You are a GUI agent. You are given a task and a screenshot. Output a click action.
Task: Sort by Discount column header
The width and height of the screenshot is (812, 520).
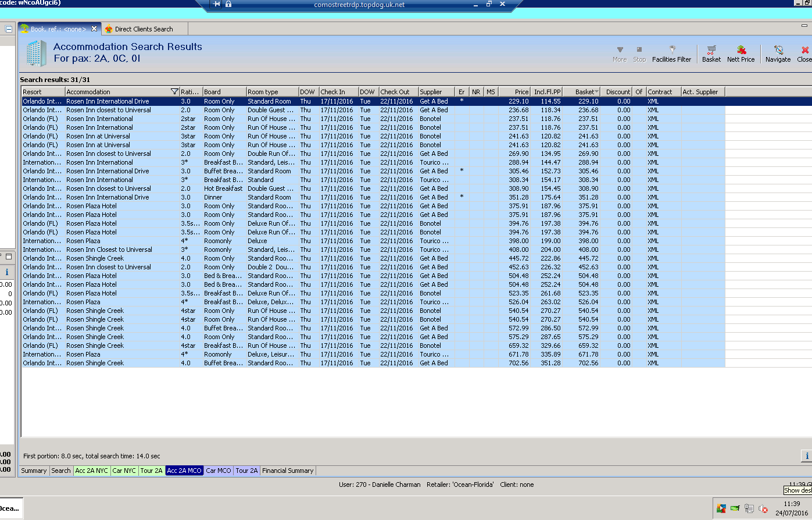coord(617,92)
